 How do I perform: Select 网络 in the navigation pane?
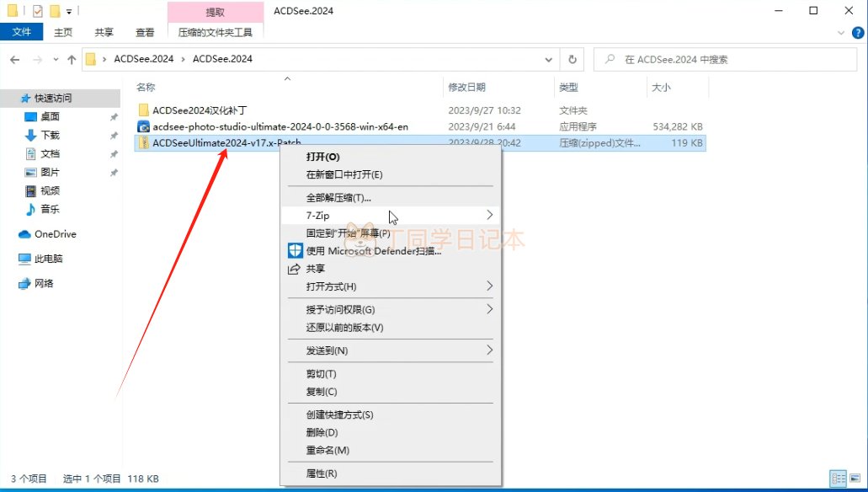pos(43,283)
